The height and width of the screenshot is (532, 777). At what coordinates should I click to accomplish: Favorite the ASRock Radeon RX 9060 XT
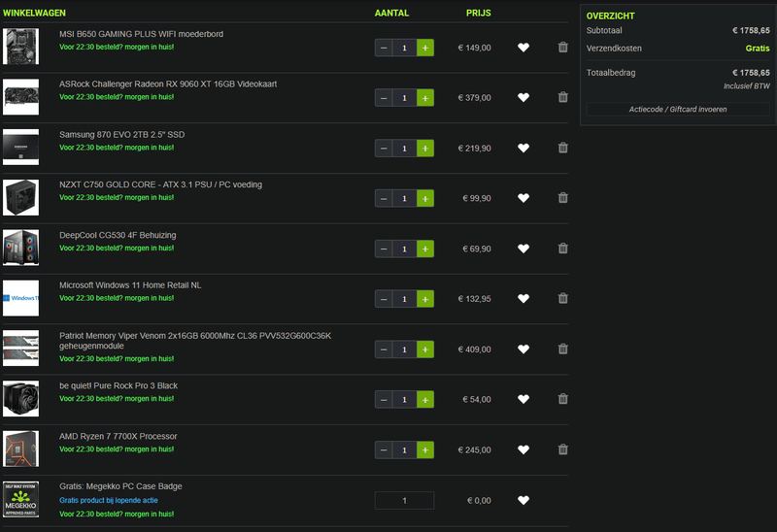coord(524,98)
